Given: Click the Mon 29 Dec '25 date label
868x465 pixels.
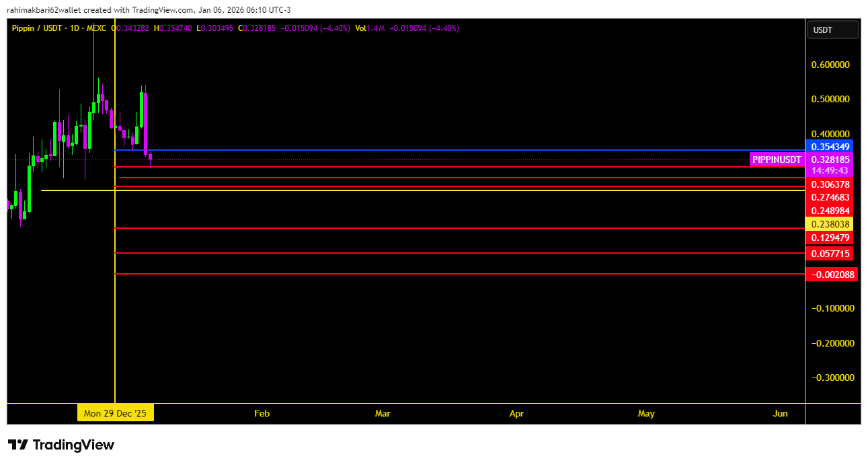Looking at the screenshot, I should [116, 413].
